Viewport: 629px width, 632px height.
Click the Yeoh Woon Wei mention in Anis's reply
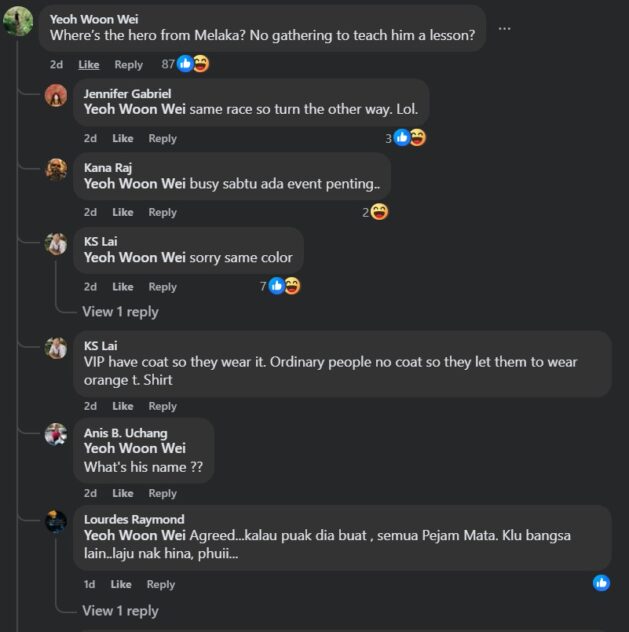pos(134,448)
